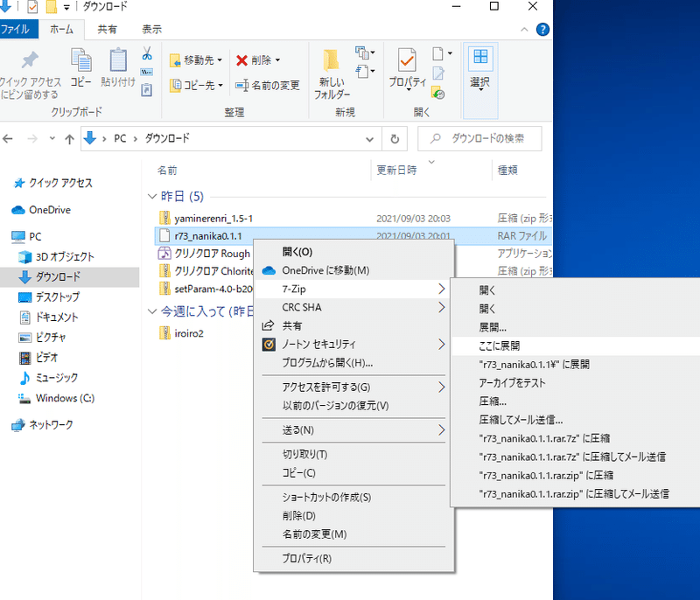Click プロパティ(R) in context menu

click(x=353, y=559)
